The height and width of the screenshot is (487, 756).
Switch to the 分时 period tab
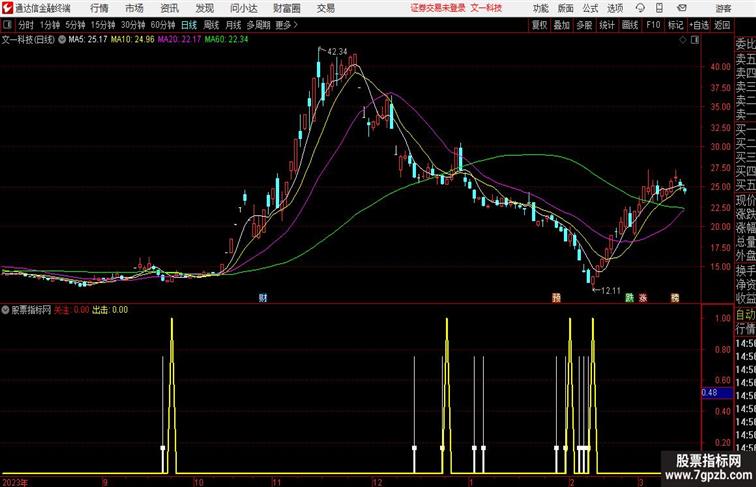(x=26, y=25)
